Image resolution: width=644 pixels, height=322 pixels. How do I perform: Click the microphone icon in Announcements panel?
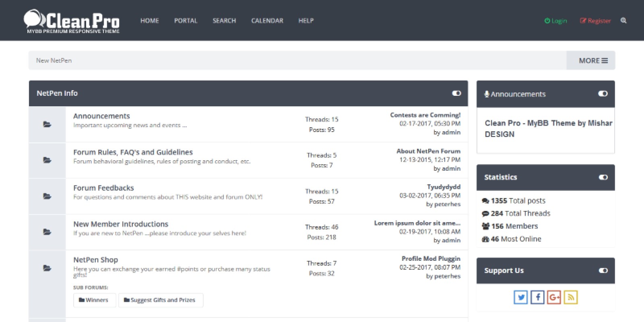coord(487,94)
